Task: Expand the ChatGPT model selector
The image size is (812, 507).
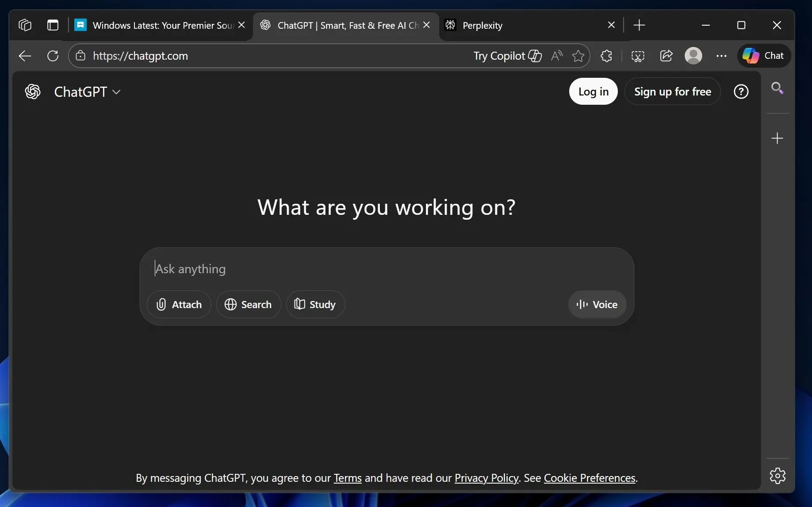Action: 117,92
